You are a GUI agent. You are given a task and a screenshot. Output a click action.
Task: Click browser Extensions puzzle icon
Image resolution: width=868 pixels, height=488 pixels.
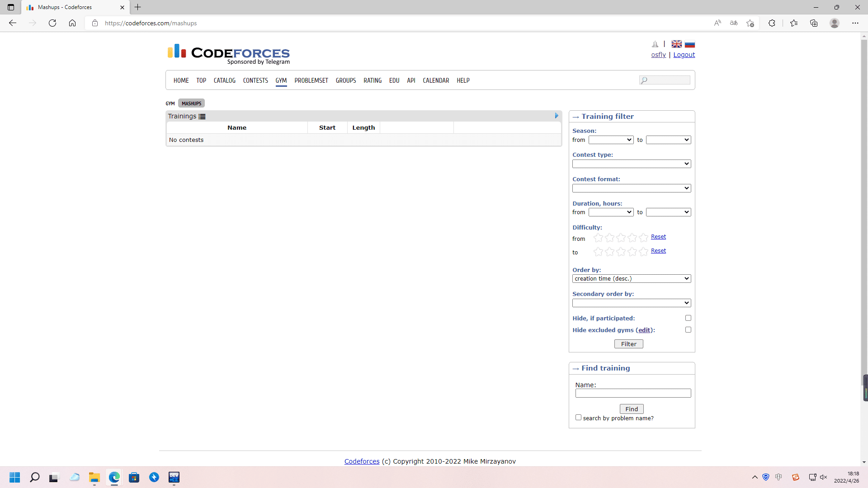tap(772, 23)
